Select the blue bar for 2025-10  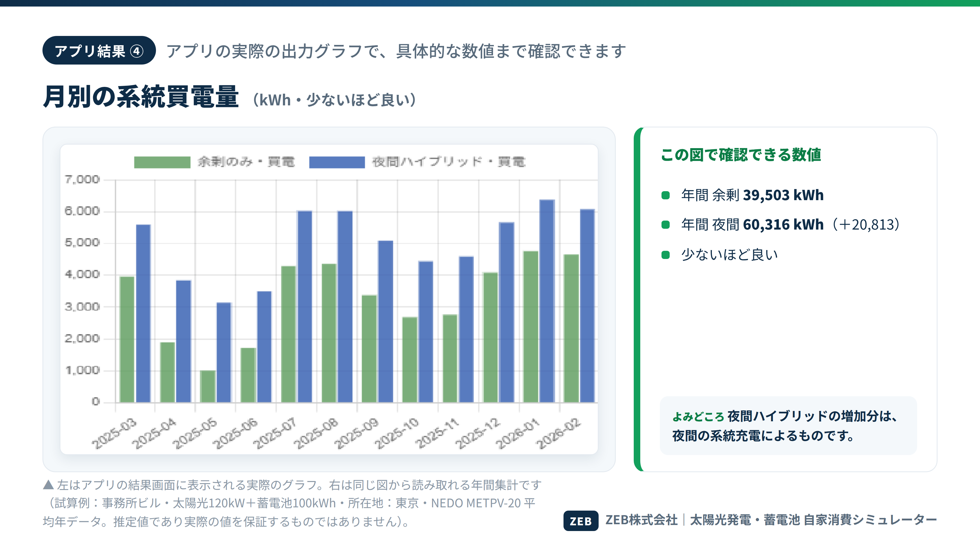pyautogui.click(x=426, y=332)
